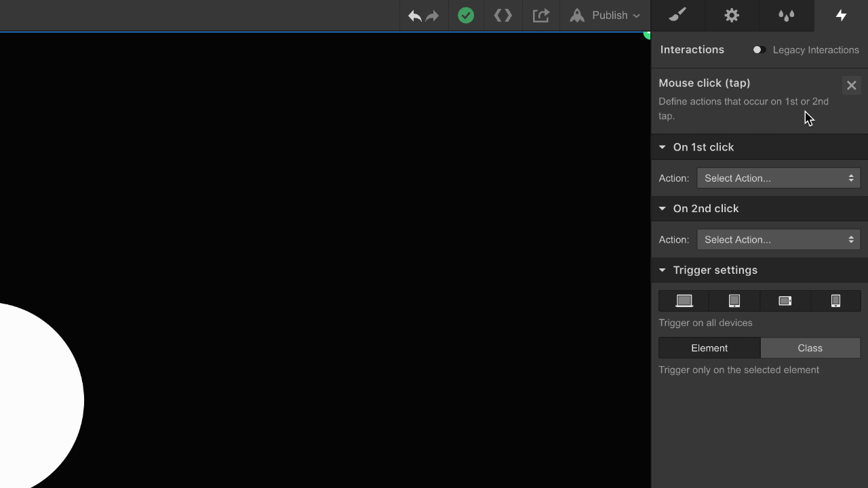The width and height of the screenshot is (868, 488).
Task: Click the Undo arrow icon
Action: [x=414, y=16]
